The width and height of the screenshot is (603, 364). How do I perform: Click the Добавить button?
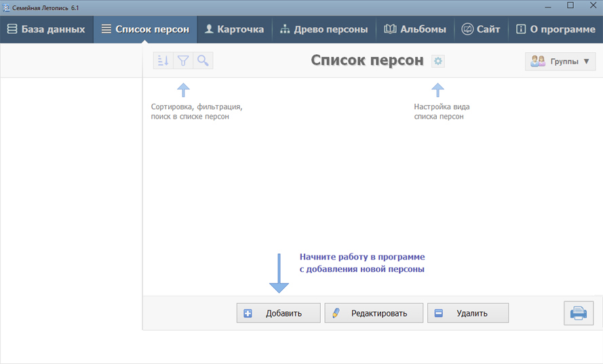(278, 313)
